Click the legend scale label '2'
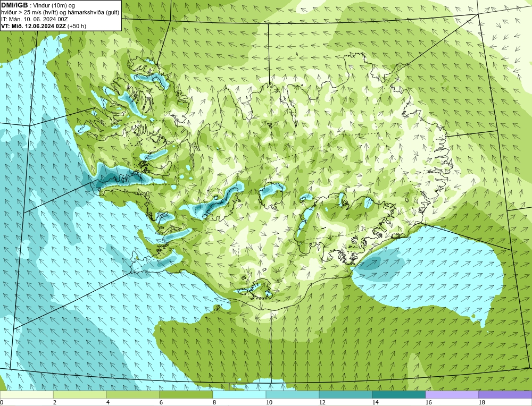Viewport: 532px width, 406px height. click(55, 402)
